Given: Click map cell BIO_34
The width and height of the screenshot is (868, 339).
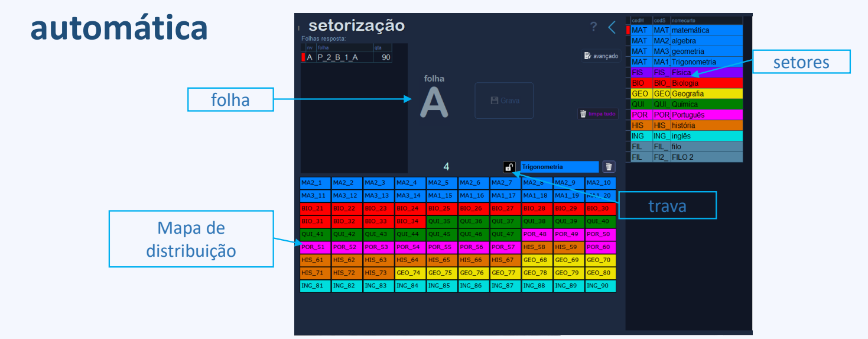Looking at the screenshot, I should tap(410, 221).
